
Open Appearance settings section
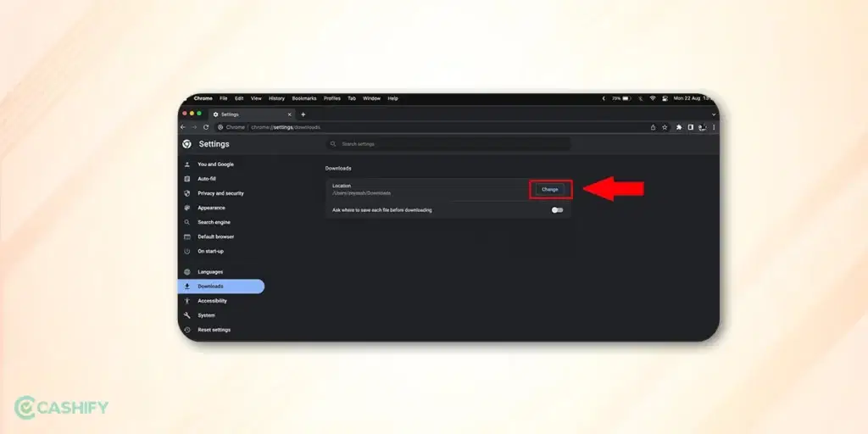(211, 208)
